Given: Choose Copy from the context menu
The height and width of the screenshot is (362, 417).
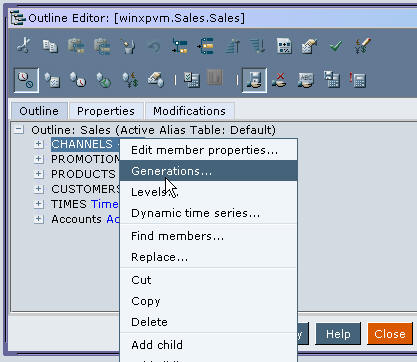Looking at the screenshot, I should click(208, 301).
